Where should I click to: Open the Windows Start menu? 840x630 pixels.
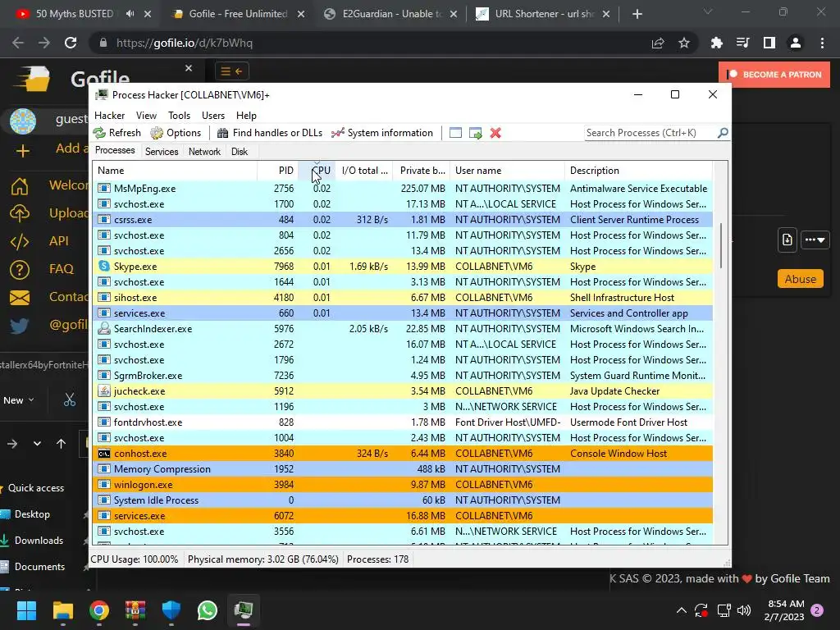tap(26, 610)
